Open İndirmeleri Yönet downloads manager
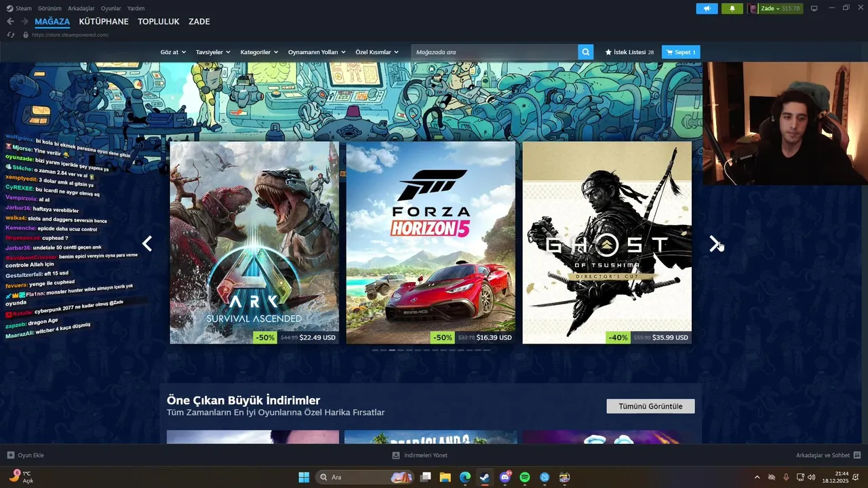Image resolution: width=868 pixels, height=488 pixels. coord(420,455)
